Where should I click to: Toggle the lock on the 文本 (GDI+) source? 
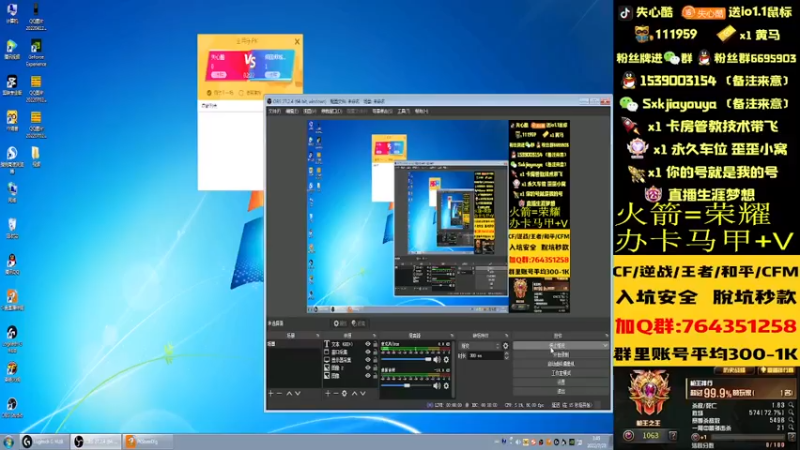pyautogui.click(x=375, y=344)
